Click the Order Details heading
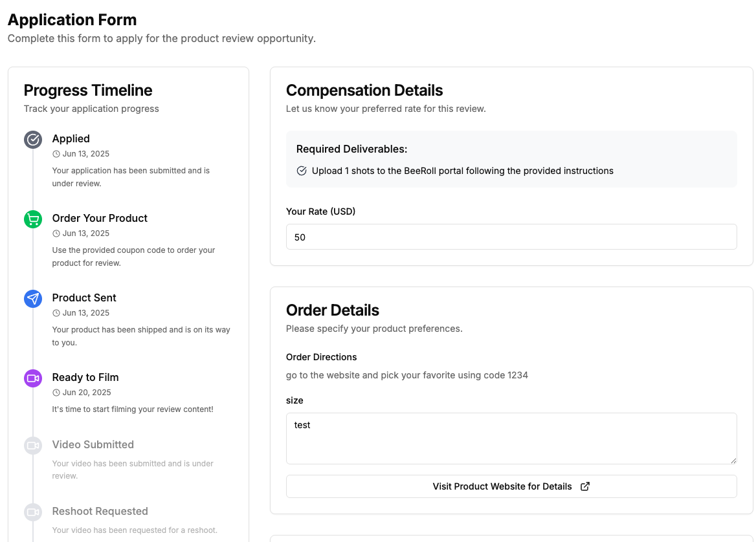The image size is (756, 542). coord(333,310)
